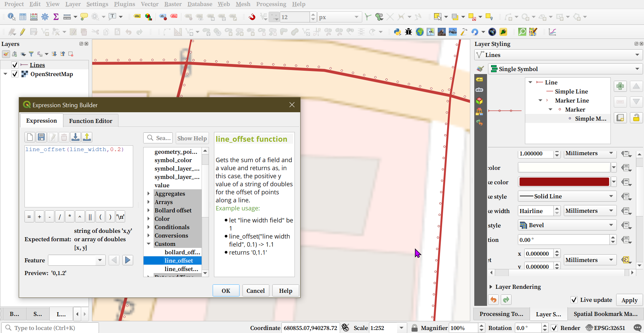This screenshot has width=644, height=333.
Task: Open the Python Console icon
Action: click(x=397, y=32)
